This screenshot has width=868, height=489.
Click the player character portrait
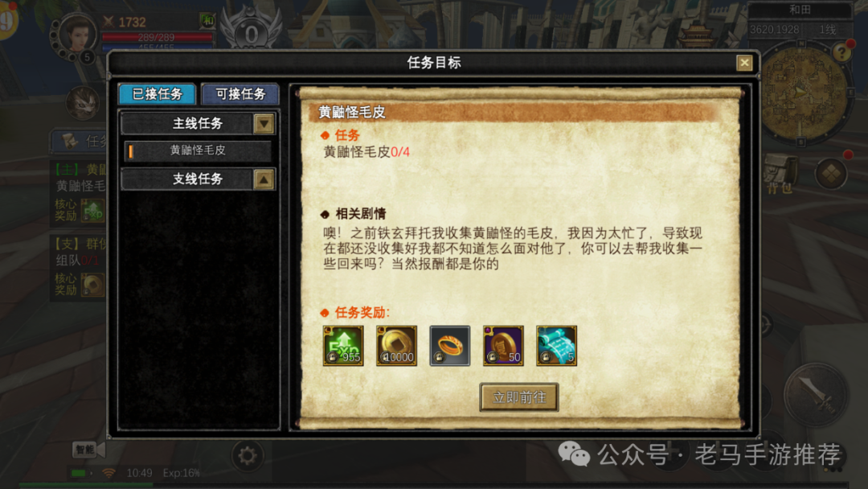click(x=77, y=35)
